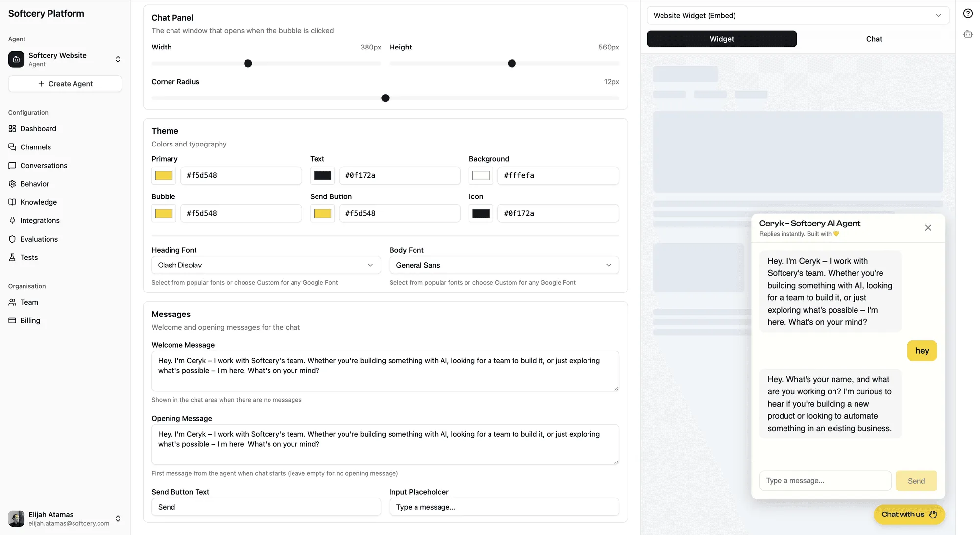Click the Send Button hex color field
Screen dimensions: 980x535
pyautogui.click(x=399, y=213)
